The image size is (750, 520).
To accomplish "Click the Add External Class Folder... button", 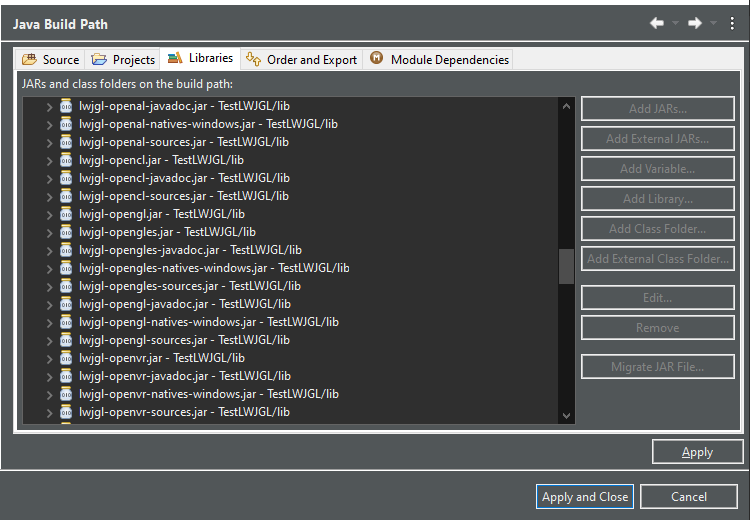I will [x=658, y=259].
